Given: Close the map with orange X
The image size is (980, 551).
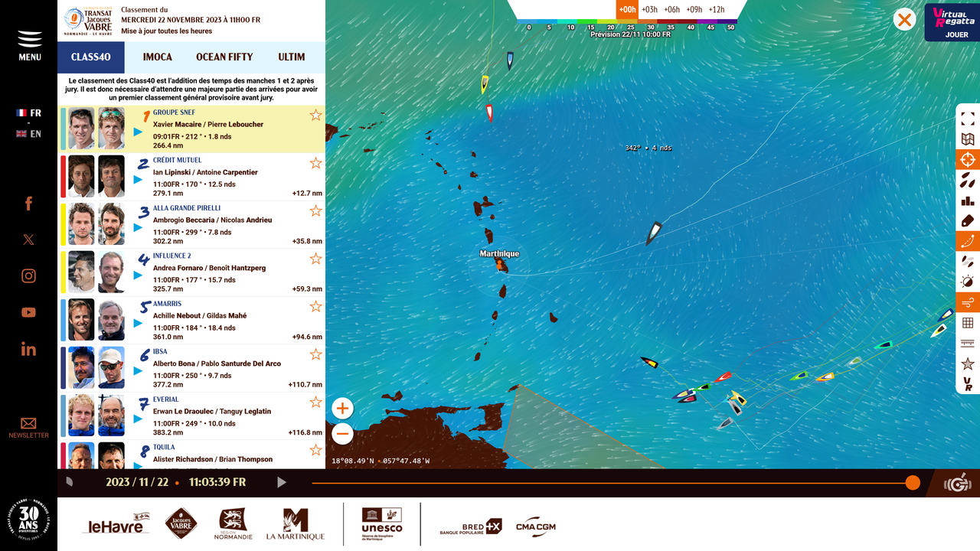Looking at the screenshot, I should pos(905,19).
